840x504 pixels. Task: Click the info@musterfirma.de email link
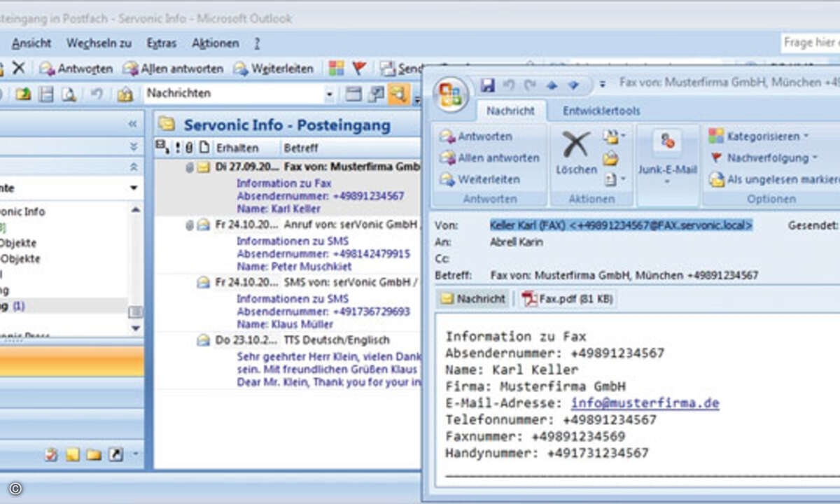[x=645, y=403]
